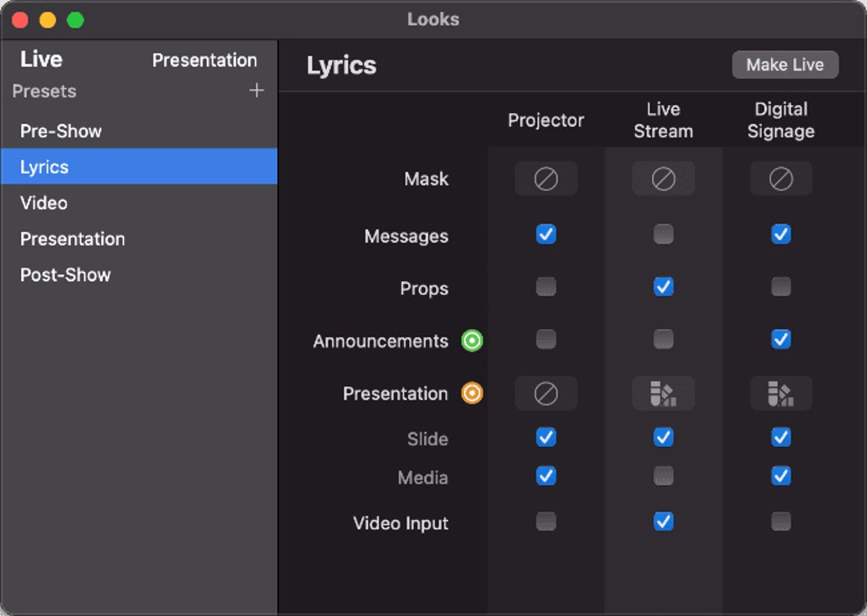This screenshot has width=867, height=616.
Task: Enable Props for Digital Signage
Action: click(781, 286)
